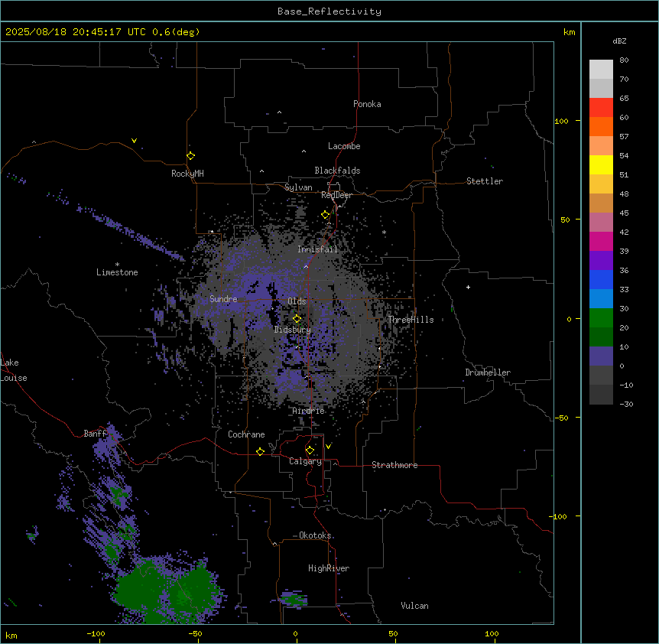Click the Ponoka city label
This screenshot has width=659, height=644.
point(367,104)
